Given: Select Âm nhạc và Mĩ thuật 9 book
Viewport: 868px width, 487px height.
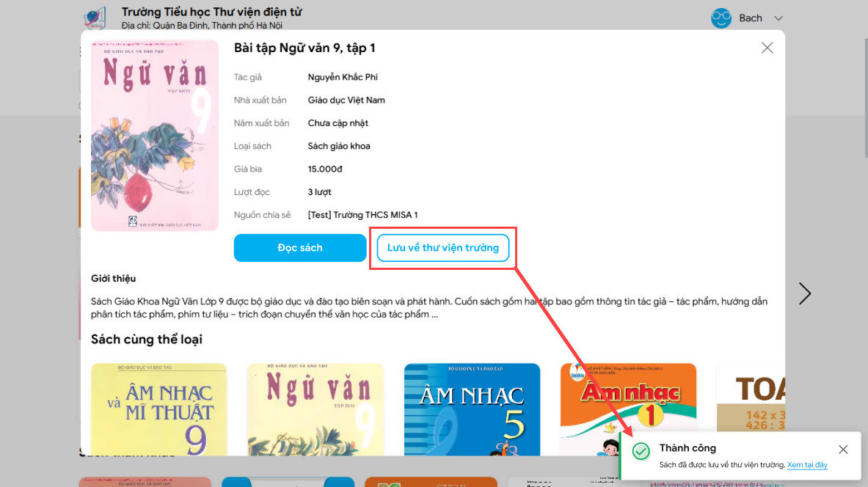Looking at the screenshot, I should (159, 409).
